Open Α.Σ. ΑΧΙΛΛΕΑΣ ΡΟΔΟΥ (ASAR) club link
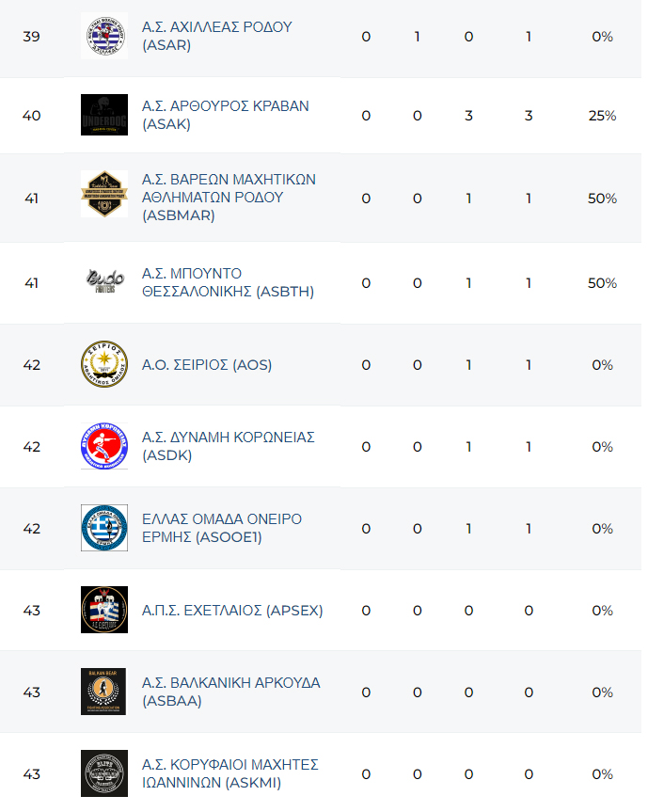 [216, 37]
